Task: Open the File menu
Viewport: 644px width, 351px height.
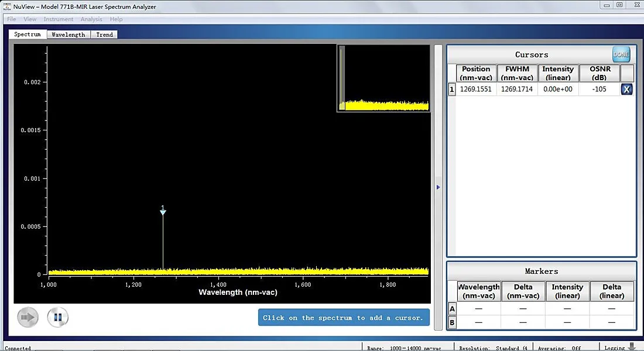Action: 12,19
